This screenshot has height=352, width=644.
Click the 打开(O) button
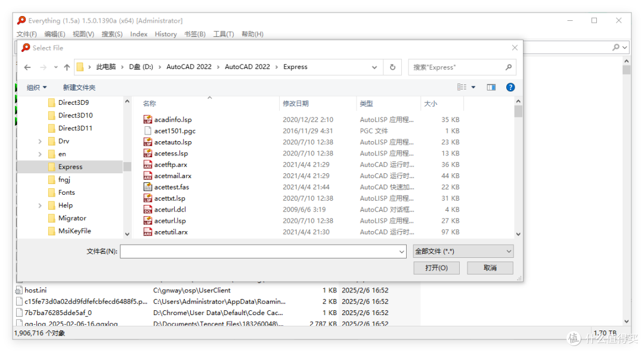tap(436, 268)
